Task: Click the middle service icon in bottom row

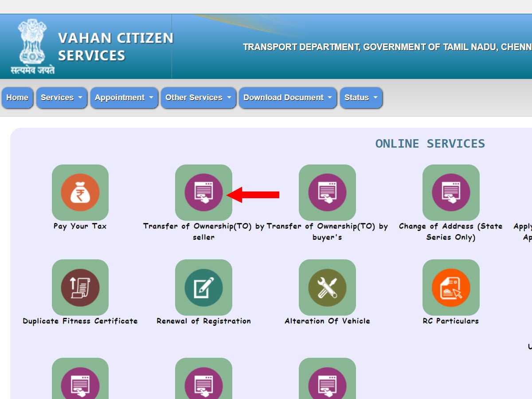Action: [204, 380]
